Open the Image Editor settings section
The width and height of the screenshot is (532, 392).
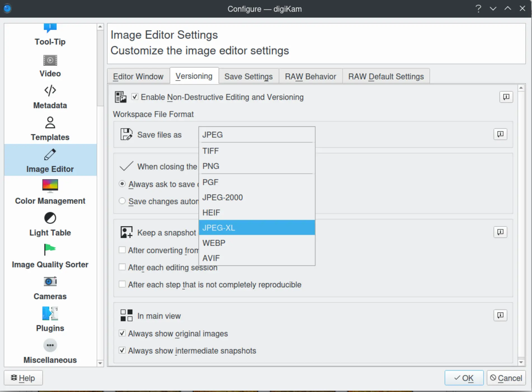tap(50, 160)
